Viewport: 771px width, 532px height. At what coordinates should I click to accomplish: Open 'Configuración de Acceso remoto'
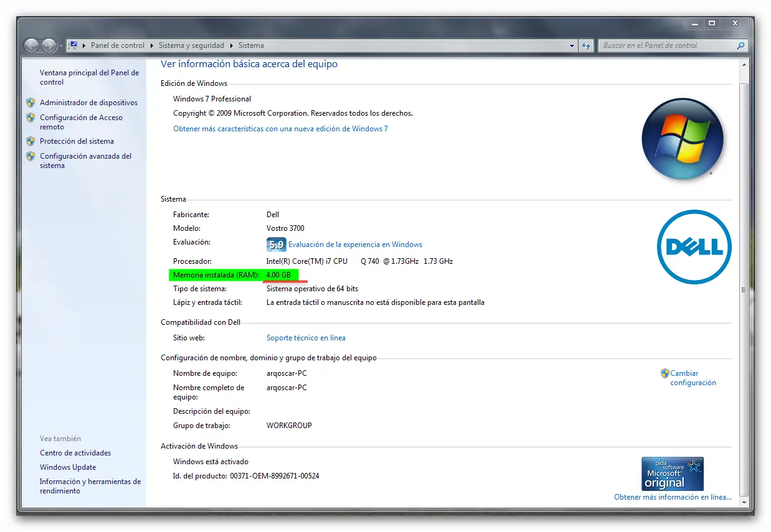(x=81, y=122)
